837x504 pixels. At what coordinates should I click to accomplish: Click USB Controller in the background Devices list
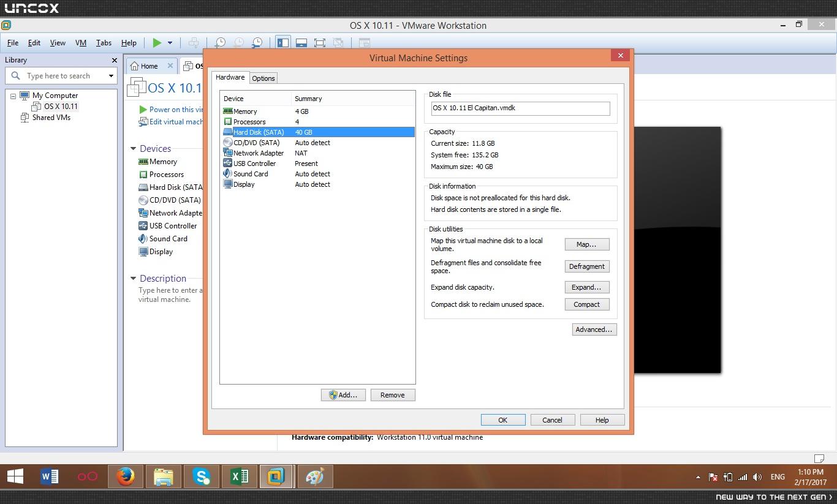(173, 226)
